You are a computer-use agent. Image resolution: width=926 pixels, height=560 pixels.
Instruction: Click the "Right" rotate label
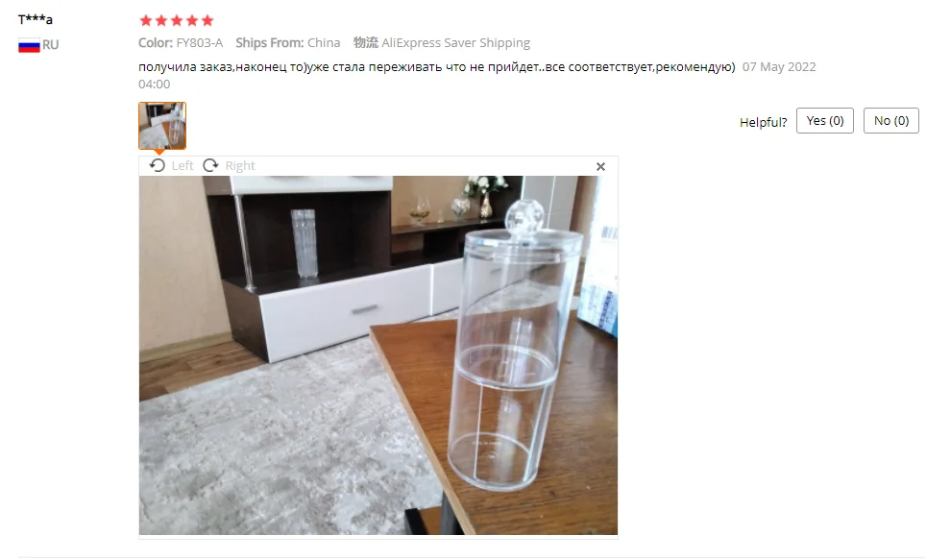pos(240,166)
